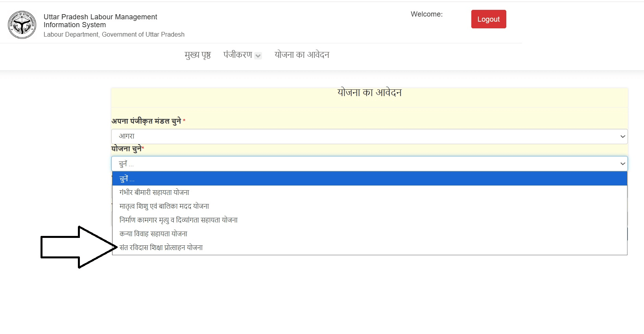The width and height of the screenshot is (644, 334).
Task: Click the Uttar Pradesh government emblem logo
Action: tap(22, 25)
